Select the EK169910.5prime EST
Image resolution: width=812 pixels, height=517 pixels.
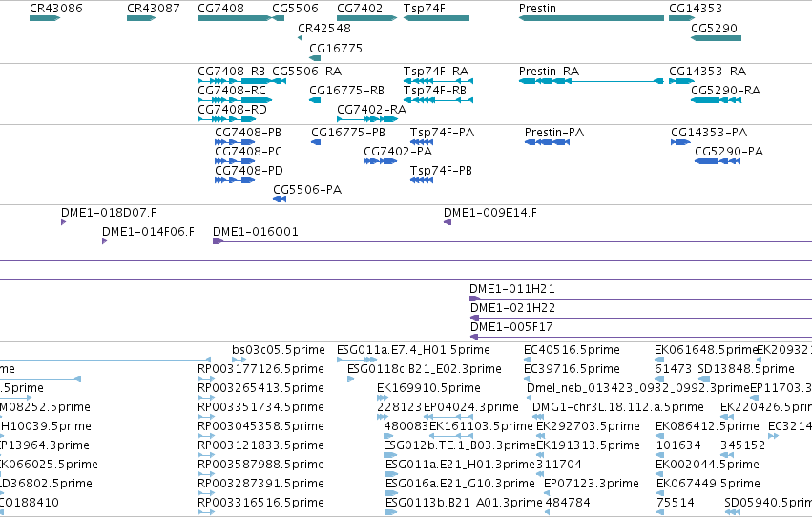[383, 398]
